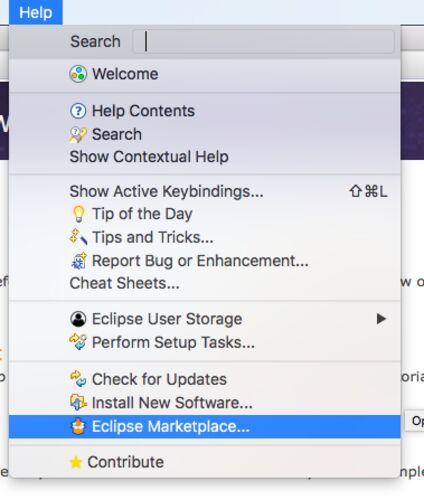This screenshot has width=424, height=500.
Task: Click the Report Bug or Enhancement icon
Action: tap(79, 261)
